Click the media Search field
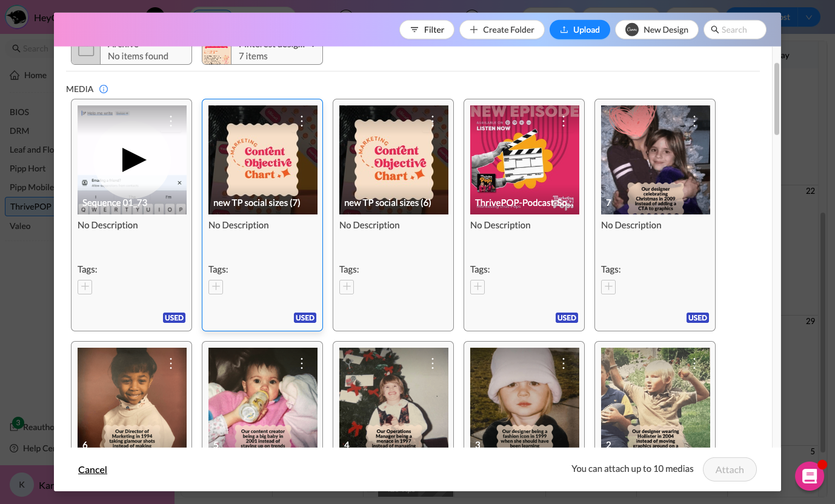The height and width of the screenshot is (504, 835). pyautogui.click(x=734, y=30)
